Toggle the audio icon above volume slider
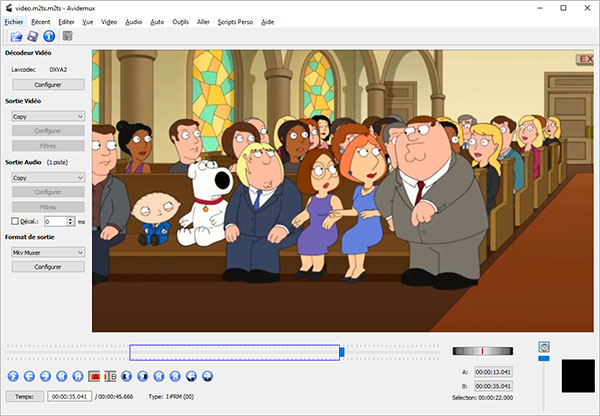The width and height of the screenshot is (600, 416). pos(544,347)
